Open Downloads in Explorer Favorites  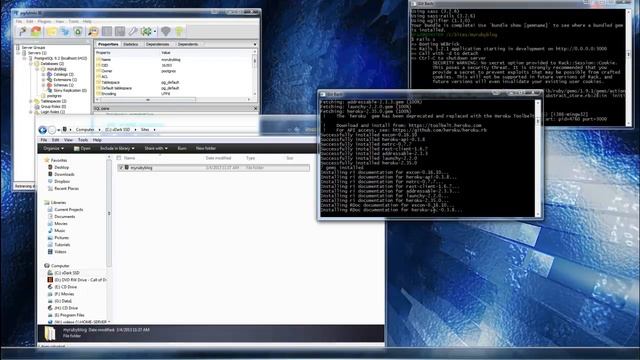coord(64,174)
